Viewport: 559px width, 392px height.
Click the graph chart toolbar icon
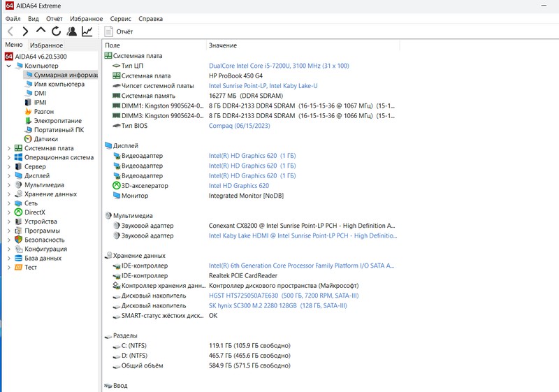[87, 31]
